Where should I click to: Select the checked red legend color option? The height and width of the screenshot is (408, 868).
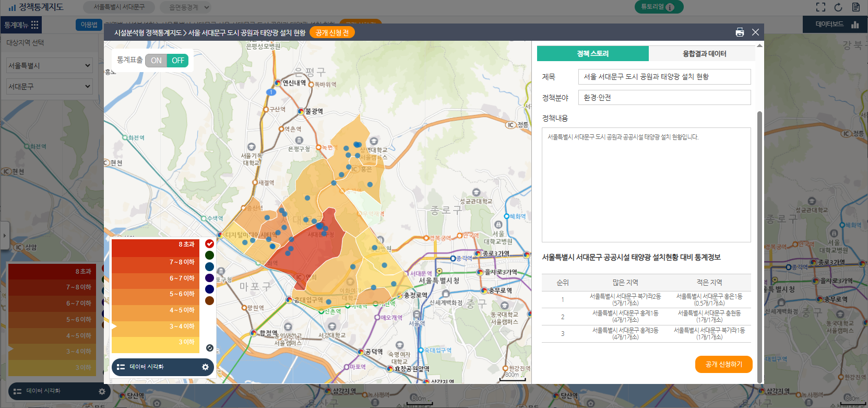point(209,244)
